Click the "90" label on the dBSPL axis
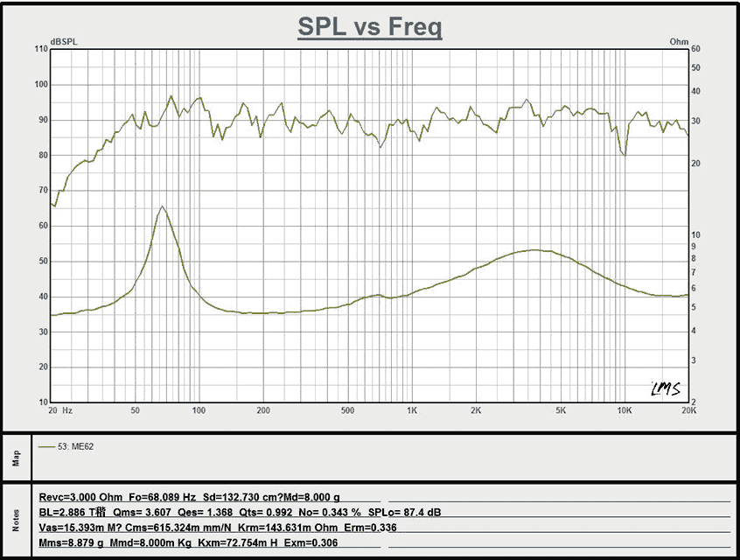The width and height of the screenshot is (740, 560). click(x=43, y=120)
